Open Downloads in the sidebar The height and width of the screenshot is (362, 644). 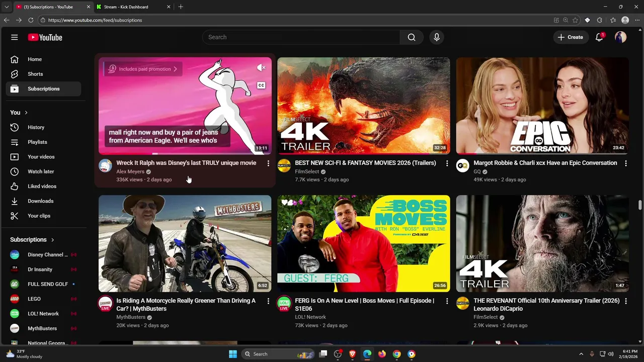(43, 201)
